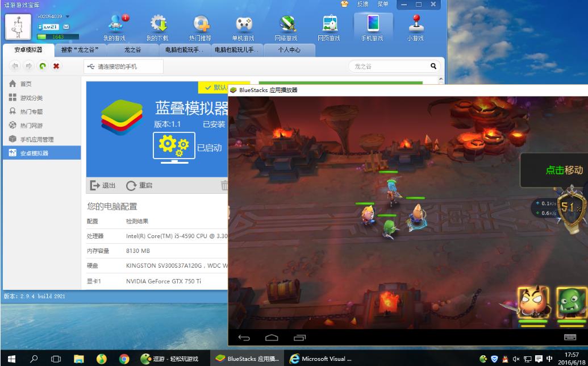Focus the 龙之谷 search box

[389, 66]
